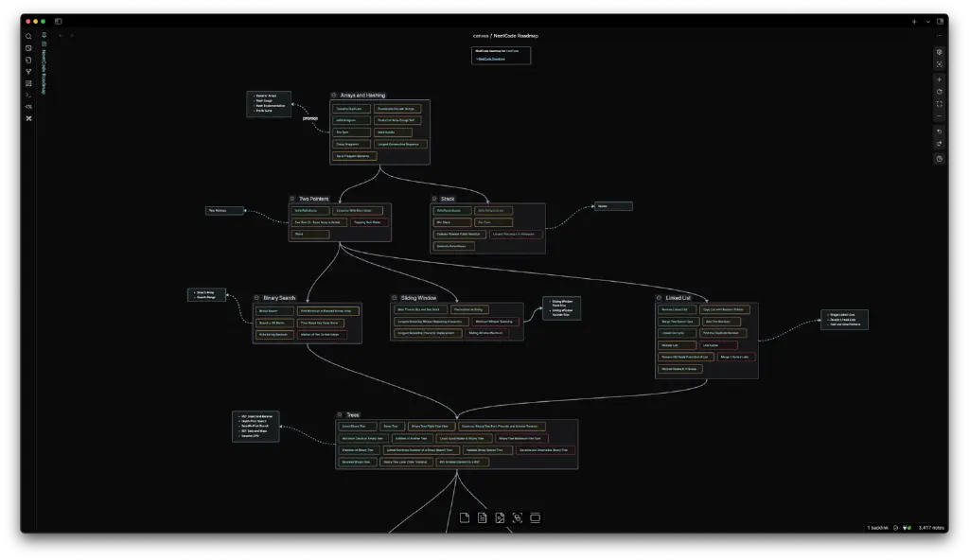Screen dimensions: 969x560
Task: Click the 3,417 notes status entry
Action: pyautogui.click(x=931, y=528)
